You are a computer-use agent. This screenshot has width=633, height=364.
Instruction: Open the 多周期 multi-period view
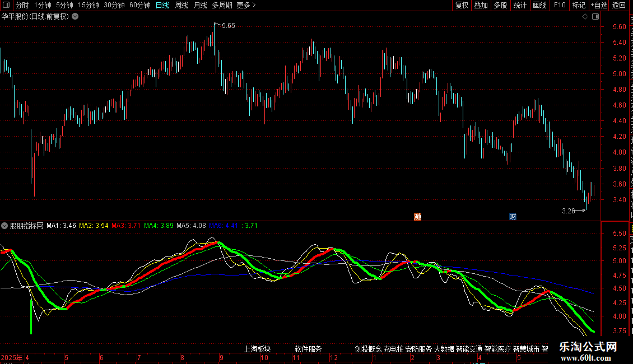point(222,5)
